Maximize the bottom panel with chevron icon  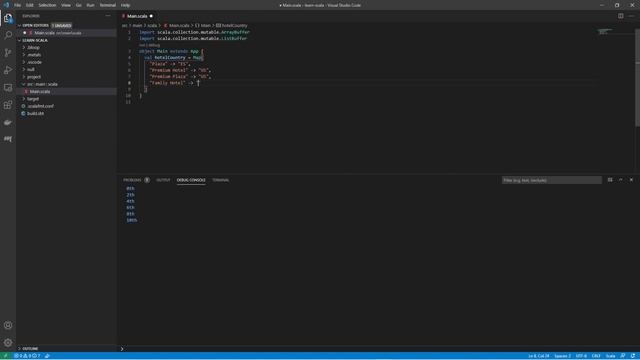[x=620, y=180]
